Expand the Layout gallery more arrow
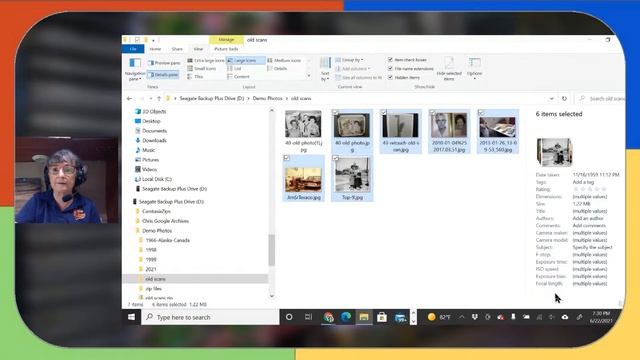 (309, 76)
